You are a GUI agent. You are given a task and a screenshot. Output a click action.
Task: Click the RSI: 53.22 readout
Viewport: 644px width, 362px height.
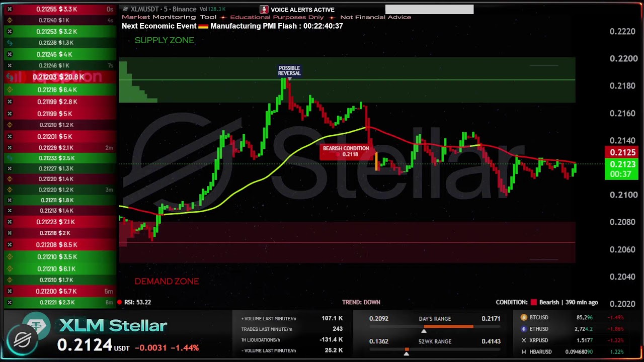pos(137,302)
